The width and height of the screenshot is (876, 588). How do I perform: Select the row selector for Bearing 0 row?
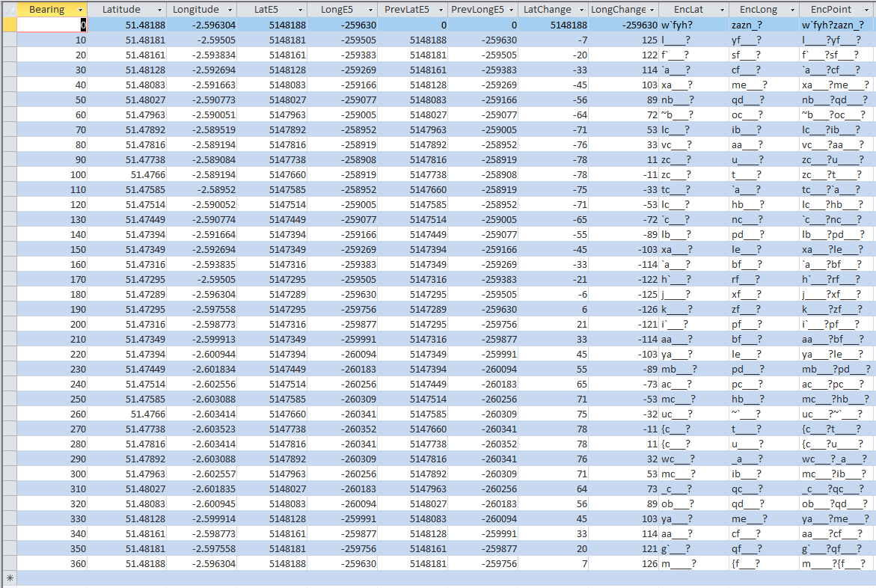pyautogui.click(x=10, y=25)
